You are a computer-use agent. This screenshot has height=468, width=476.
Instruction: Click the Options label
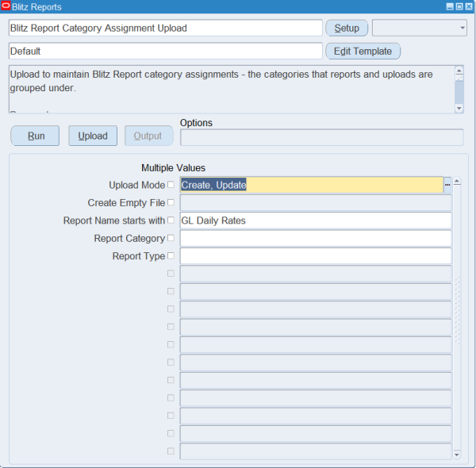tap(196, 123)
